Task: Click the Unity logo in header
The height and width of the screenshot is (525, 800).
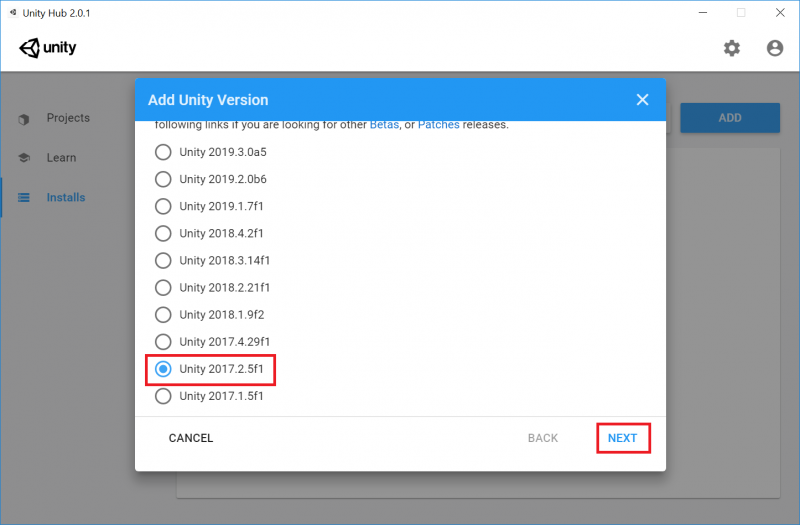Action: (x=47, y=48)
